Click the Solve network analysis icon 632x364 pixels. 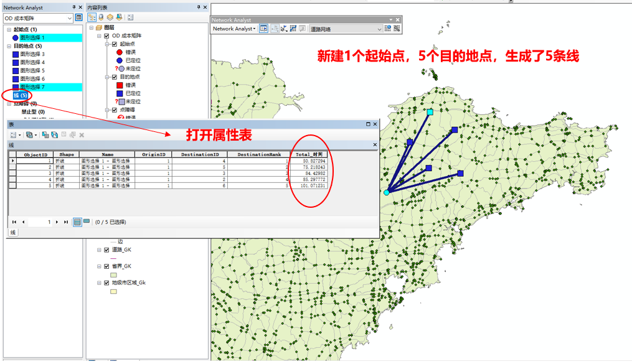pyautogui.click(x=293, y=29)
